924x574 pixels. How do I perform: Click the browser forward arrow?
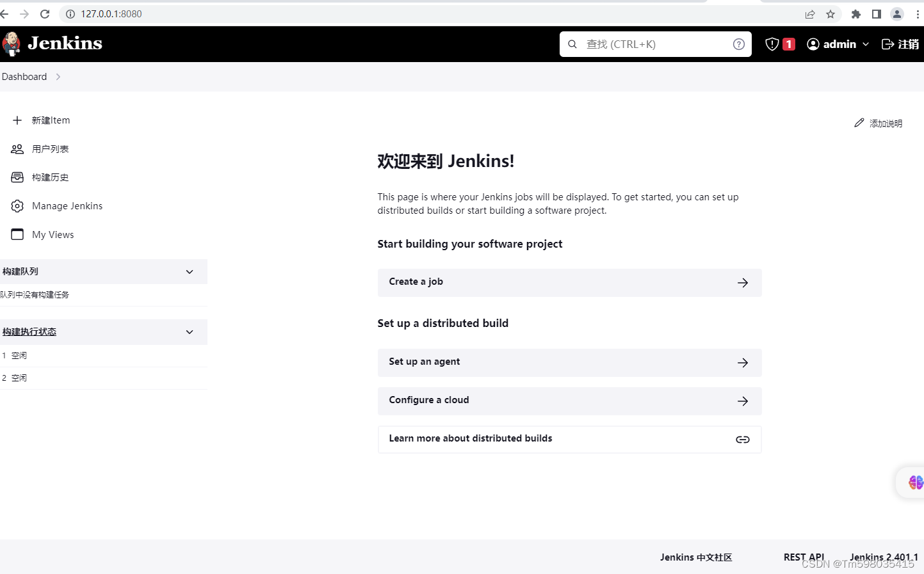click(24, 14)
